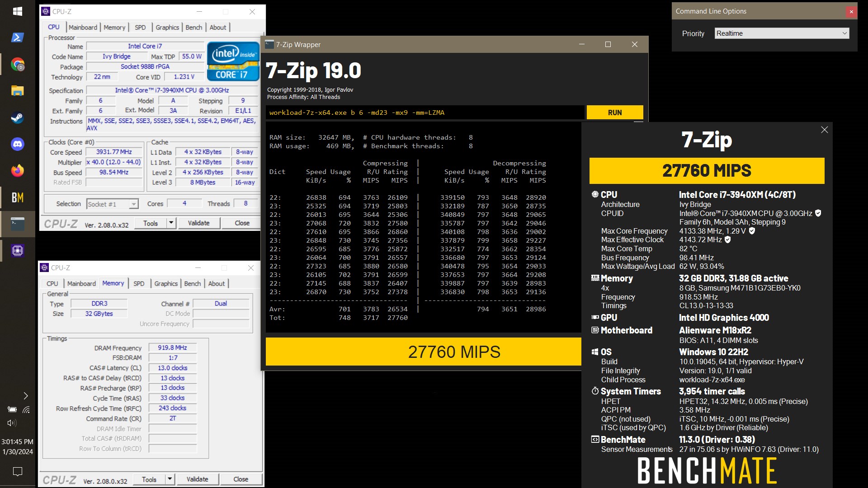Image resolution: width=868 pixels, height=488 pixels.
Task: Open the Windows Start menu
Action: (x=18, y=11)
